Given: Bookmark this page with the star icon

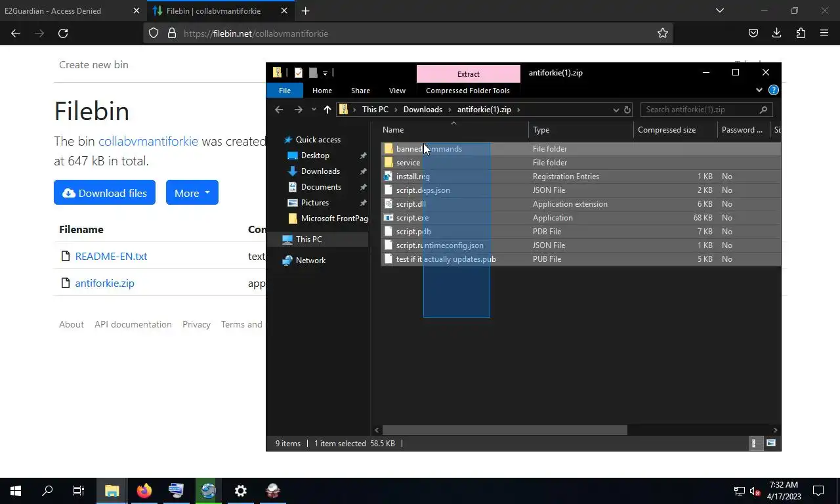Looking at the screenshot, I should coord(663,33).
